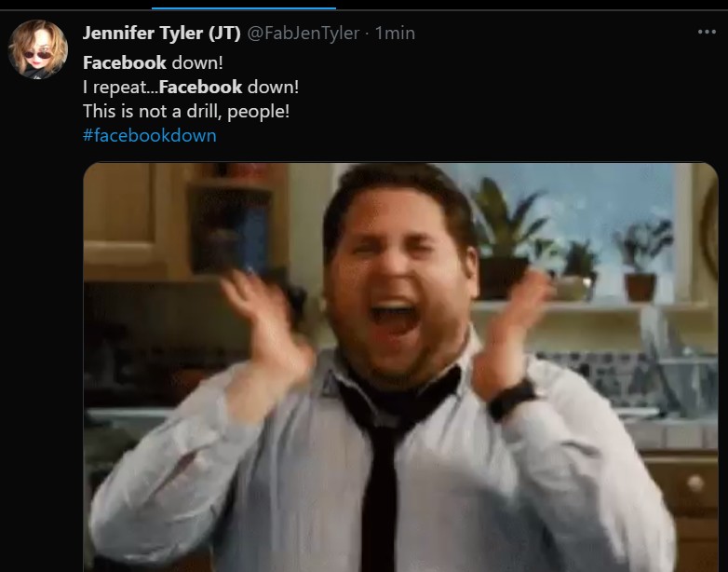Screen dimensions: 728x572
Task: Select the active tab with the blue underline
Action: tap(244, 6)
